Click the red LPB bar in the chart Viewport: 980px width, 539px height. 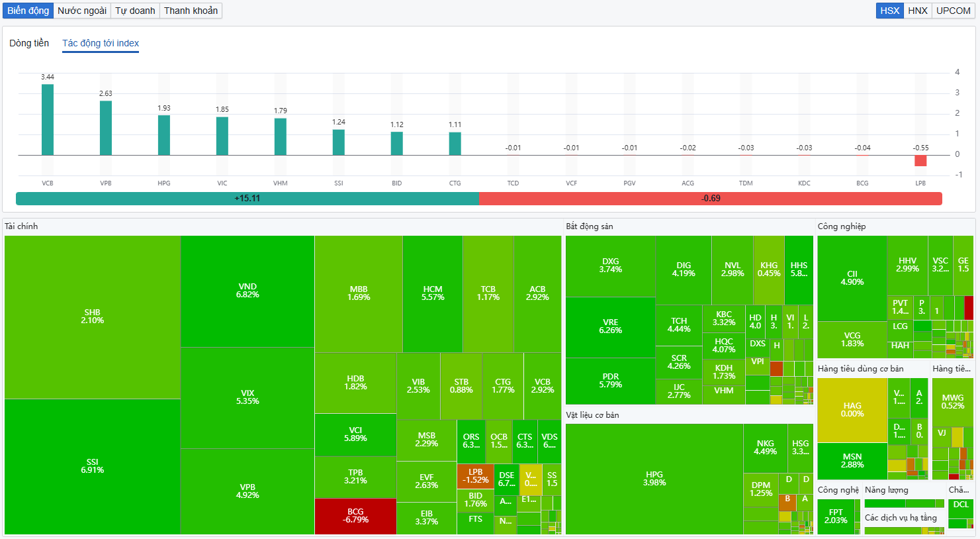click(920, 161)
